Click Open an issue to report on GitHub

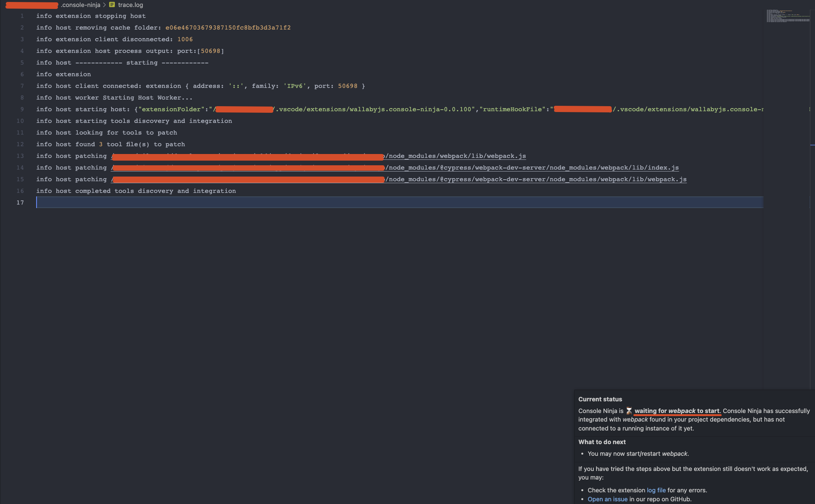click(608, 499)
